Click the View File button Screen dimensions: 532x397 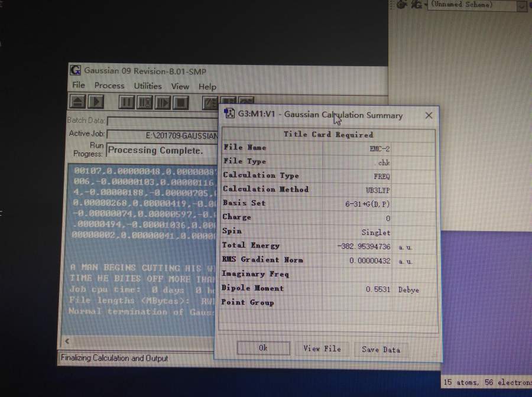click(322, 349)
